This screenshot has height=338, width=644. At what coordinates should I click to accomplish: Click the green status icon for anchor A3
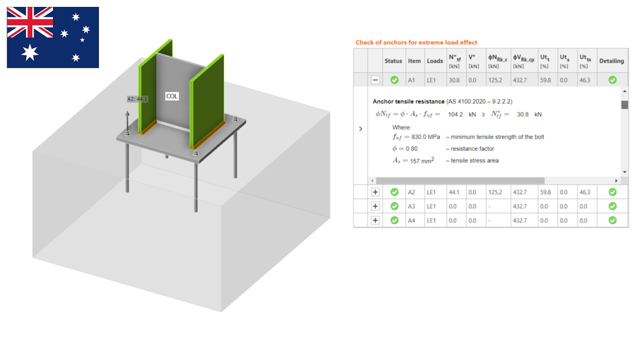pyautogui.click(x=393, y=206)
